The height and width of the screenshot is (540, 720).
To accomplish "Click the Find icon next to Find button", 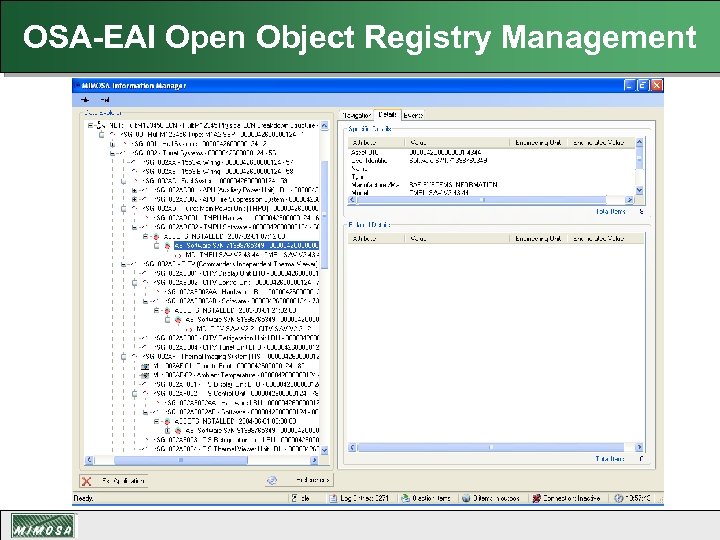I will pos(271,480).
